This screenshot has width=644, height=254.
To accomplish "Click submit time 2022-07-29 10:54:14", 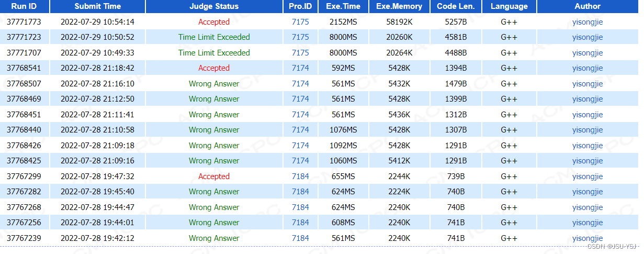I will [x=97, y=22].
